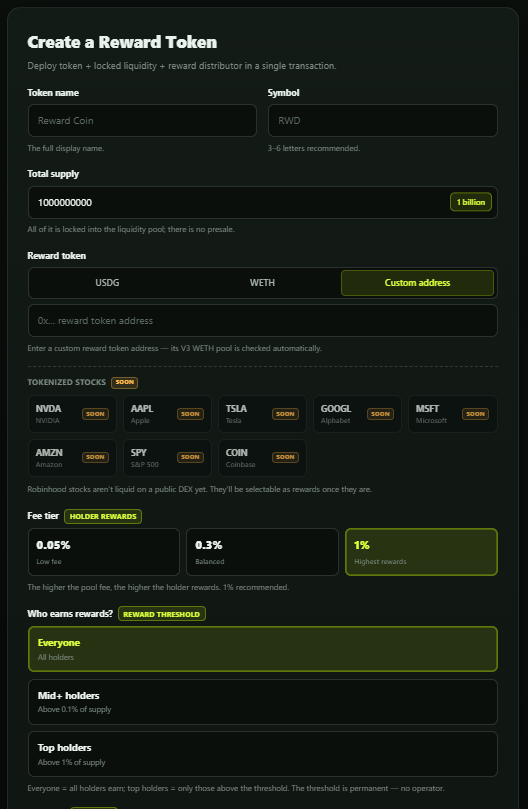Focus the Symbol input field

(382, 121)
